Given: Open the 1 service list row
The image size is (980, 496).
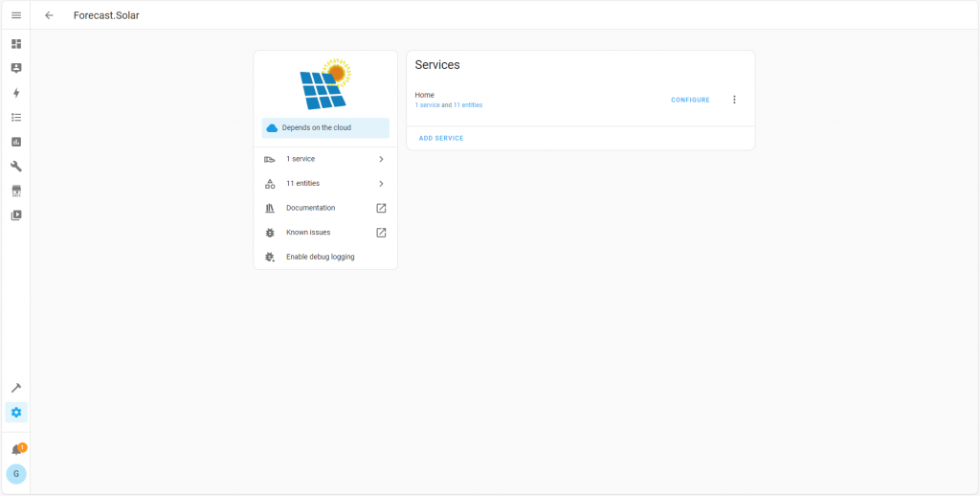Looking at the screenshot, I should tap(325, 160).
